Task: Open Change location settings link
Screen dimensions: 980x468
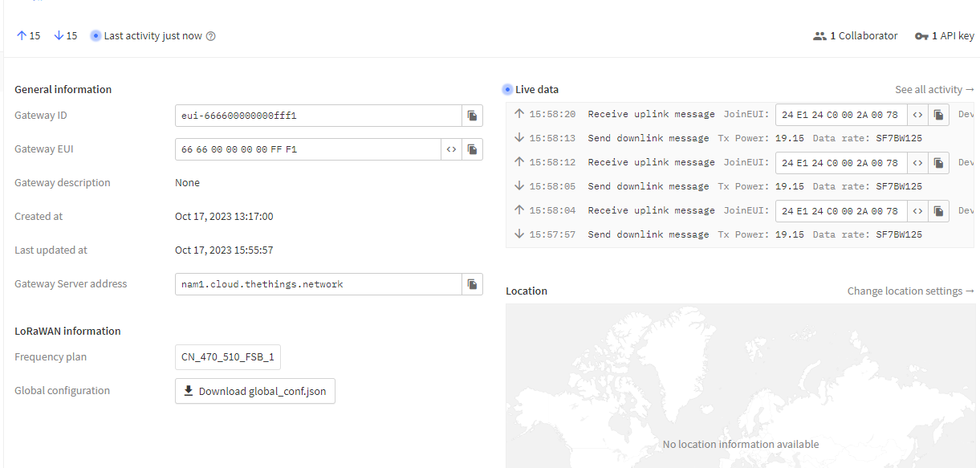Action: [910, 291]
